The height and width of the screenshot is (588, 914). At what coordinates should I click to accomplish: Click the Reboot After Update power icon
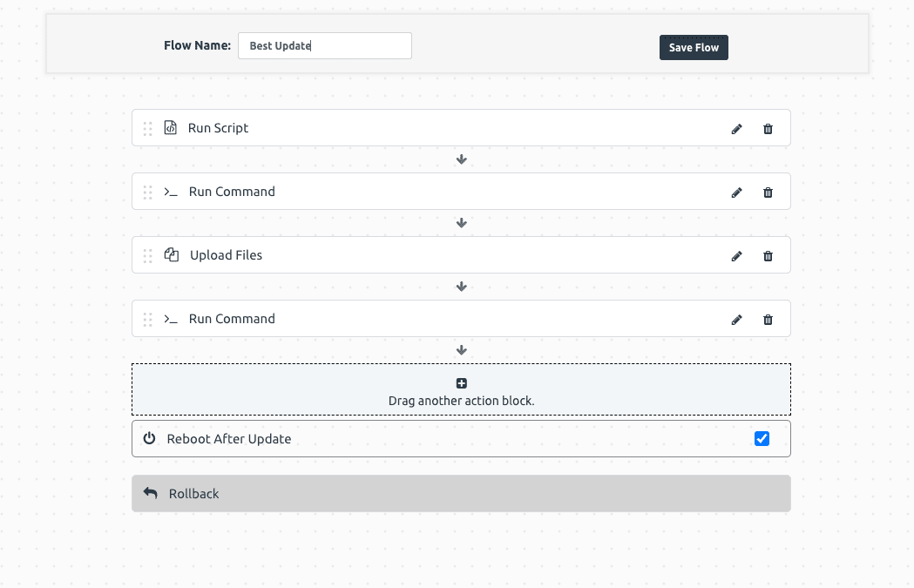coord(149,438)
